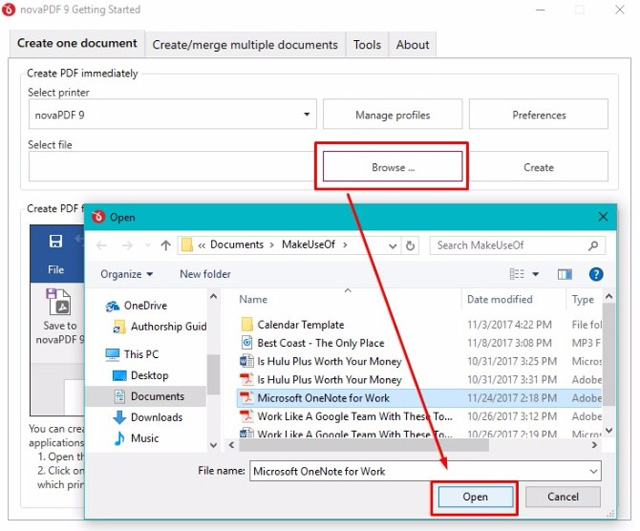
Task: Select Calendar Template folder
Action: [300, 325]
